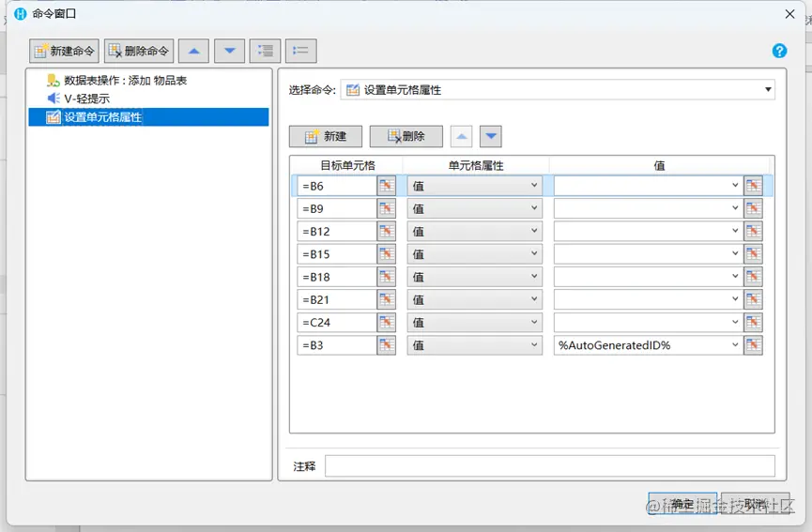The image size is (812, 532).
Task: Click cell picker icon next to =B12
Action: (x=387, y=232)
